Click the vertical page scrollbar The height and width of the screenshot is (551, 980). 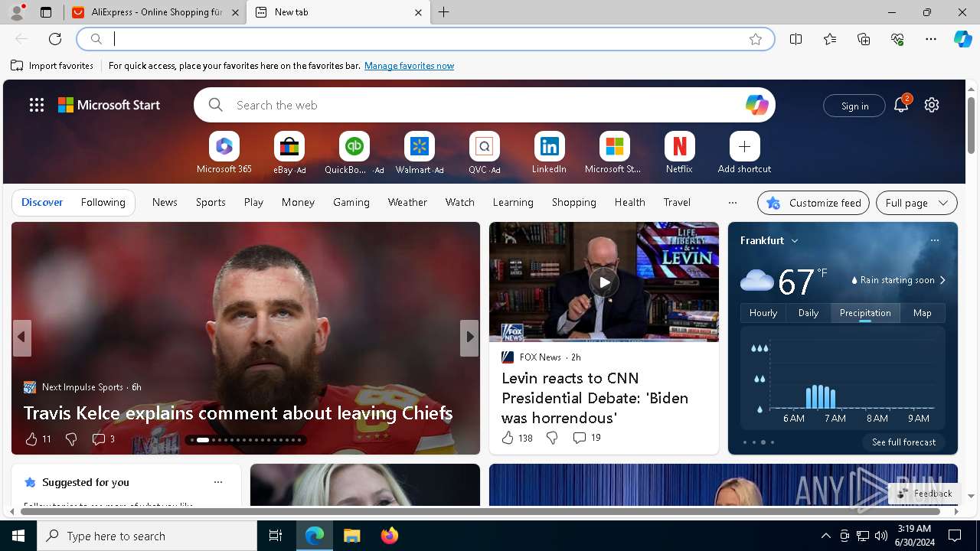971,125
